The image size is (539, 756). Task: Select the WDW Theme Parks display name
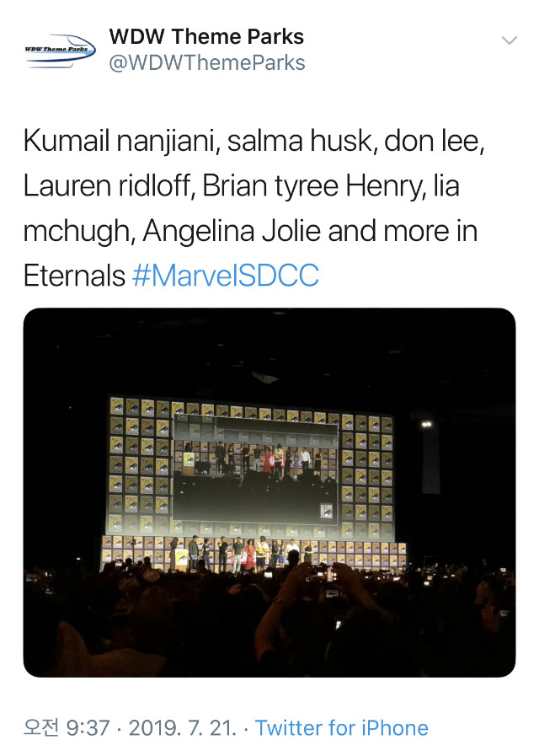pos(205,36)
